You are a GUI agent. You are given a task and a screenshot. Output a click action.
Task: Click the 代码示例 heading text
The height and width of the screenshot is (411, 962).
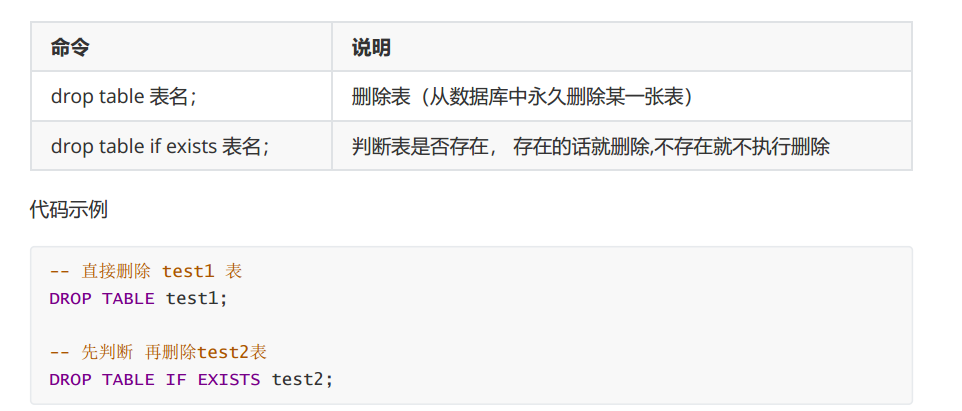click(69, 209)
